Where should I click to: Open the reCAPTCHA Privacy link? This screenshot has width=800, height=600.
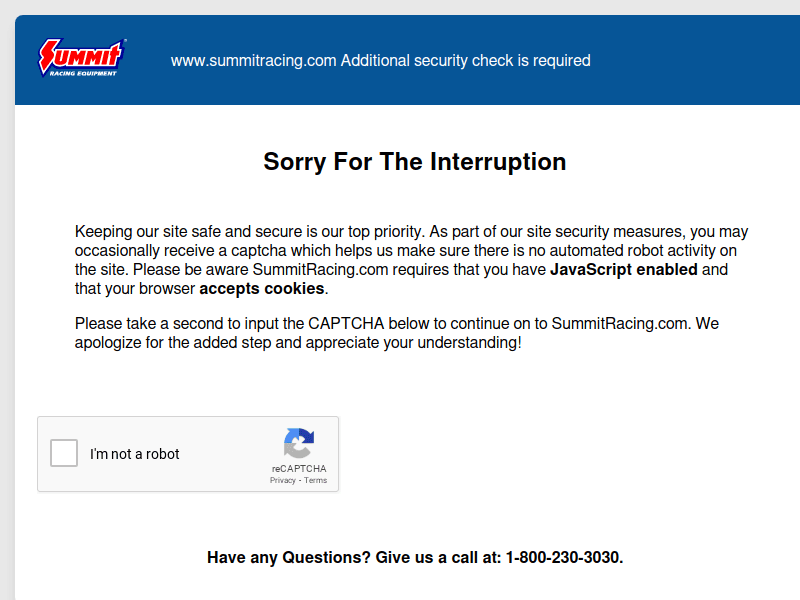[282, 480]
